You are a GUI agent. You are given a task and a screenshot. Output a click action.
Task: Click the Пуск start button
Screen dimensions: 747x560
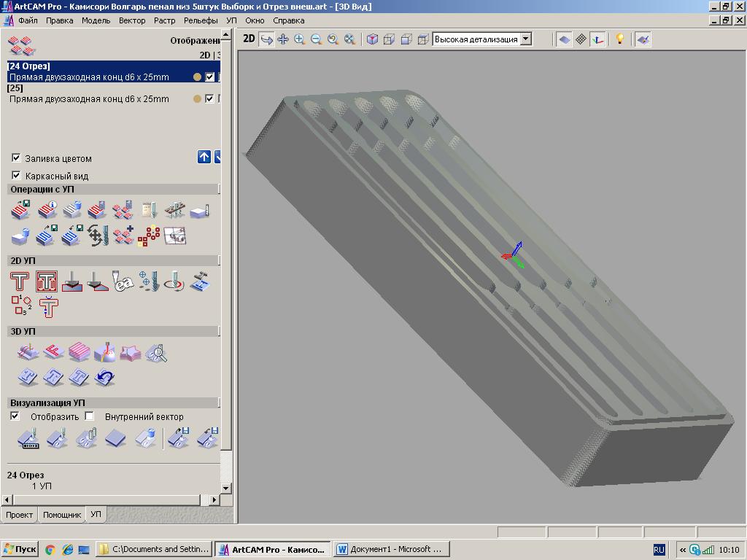(20, 549)
